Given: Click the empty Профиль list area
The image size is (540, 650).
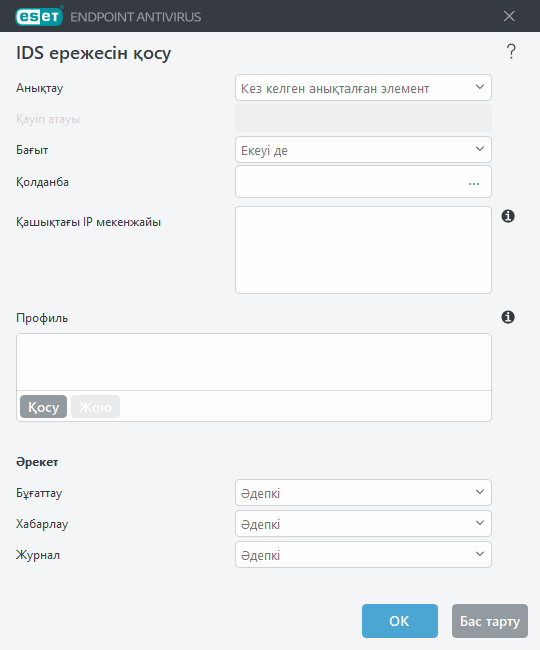Looking at the screenshot, I should coord(254,362).
